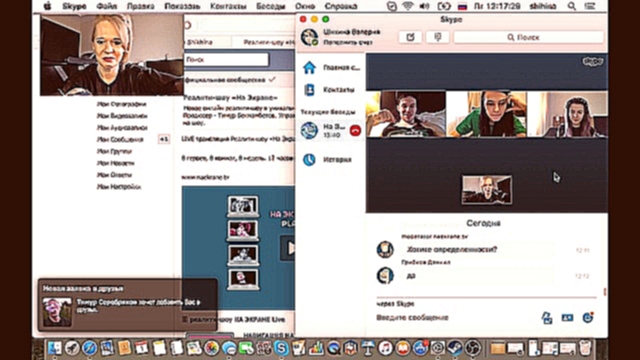Screen dimensions: 640x360
Task: Open the Беседы menu in menu bar
Action: point(271,6)
